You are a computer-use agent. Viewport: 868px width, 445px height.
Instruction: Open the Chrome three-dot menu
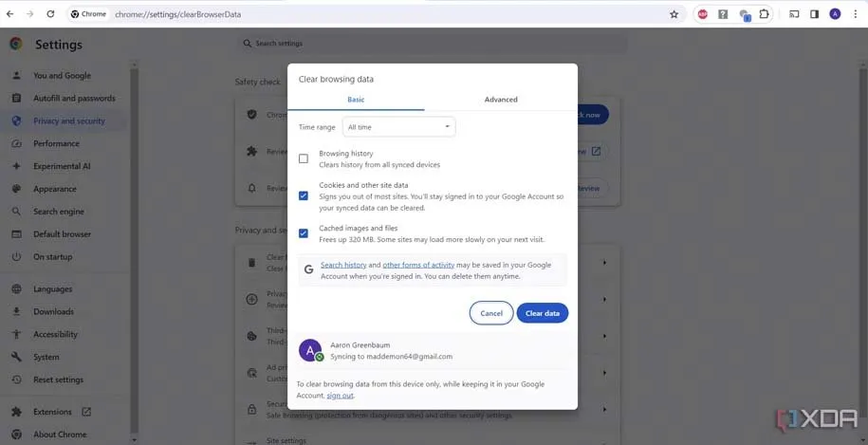[x=856, y=14]
